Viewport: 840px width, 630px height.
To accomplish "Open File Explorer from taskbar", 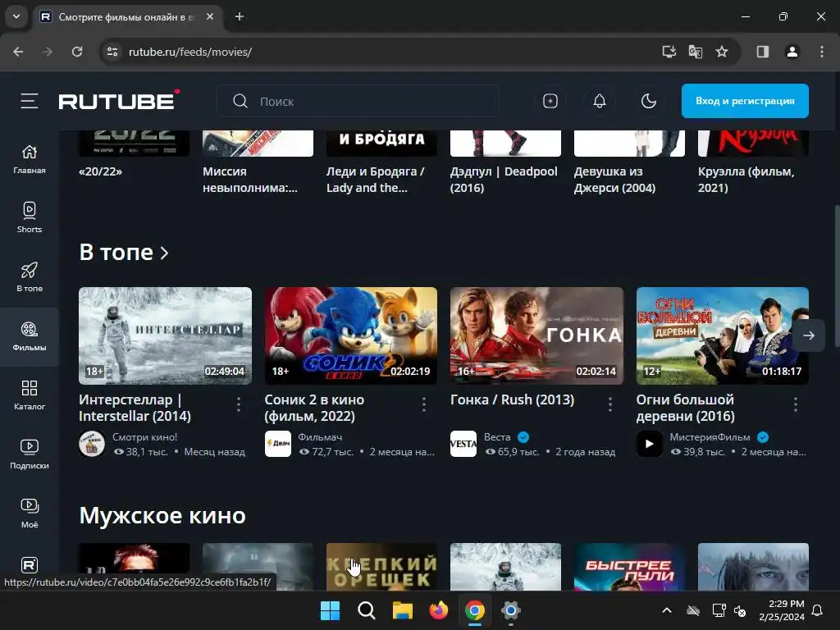I will [x=402, y=610].
